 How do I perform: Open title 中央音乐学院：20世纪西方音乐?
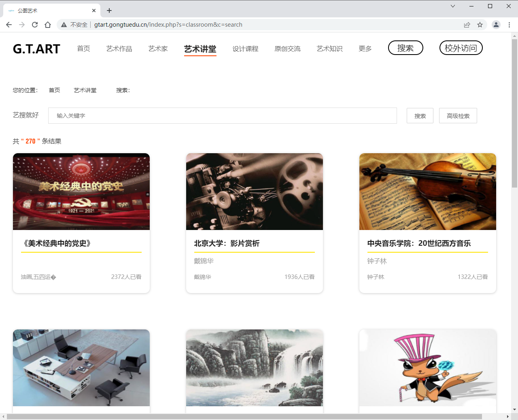click(x=419, y=243)
